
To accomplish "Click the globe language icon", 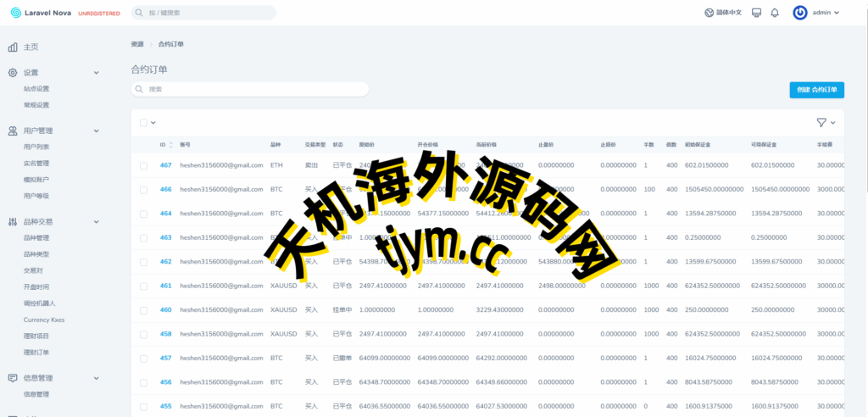I will pos(709,13).
